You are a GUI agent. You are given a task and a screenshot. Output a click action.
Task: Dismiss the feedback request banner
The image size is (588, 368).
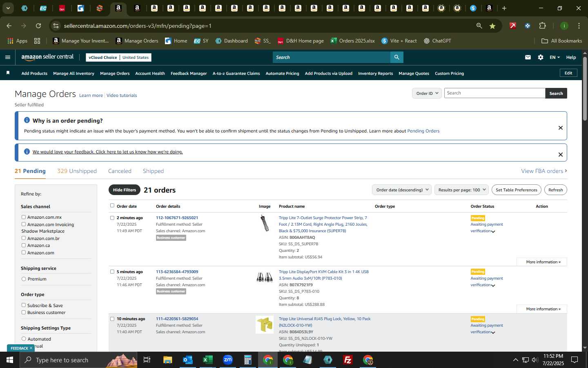pyautogui.click(x=561, y=154)
